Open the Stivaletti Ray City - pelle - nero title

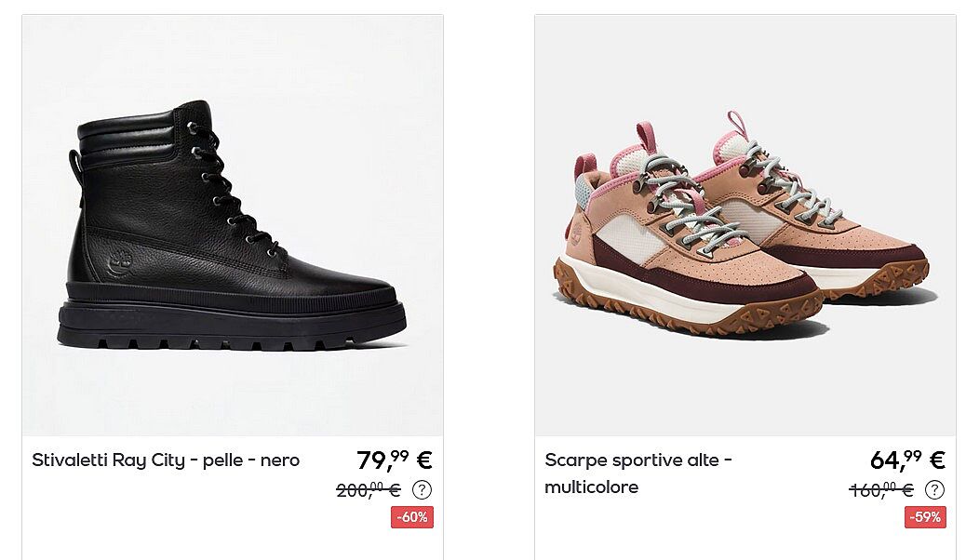coord(166,460)
